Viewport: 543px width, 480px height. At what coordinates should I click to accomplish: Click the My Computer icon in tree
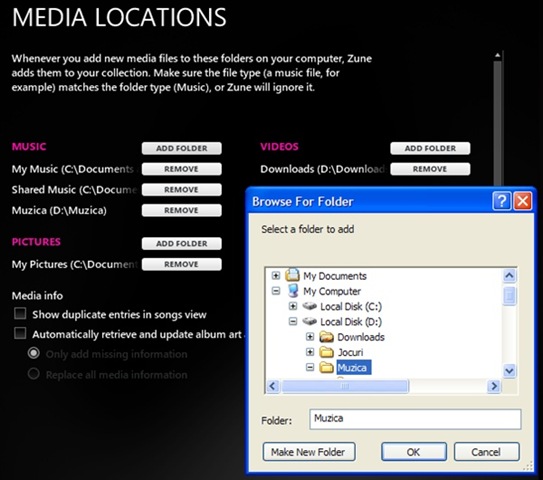click(x=293, y=291)
